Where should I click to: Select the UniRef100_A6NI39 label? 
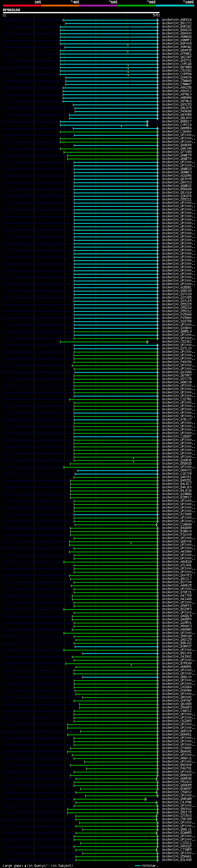click(176, 382)
